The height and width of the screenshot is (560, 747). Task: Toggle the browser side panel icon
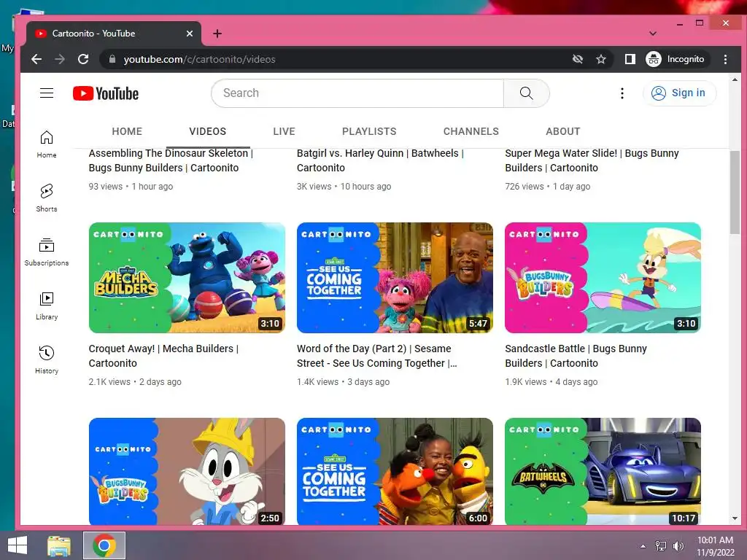[630, 59]
